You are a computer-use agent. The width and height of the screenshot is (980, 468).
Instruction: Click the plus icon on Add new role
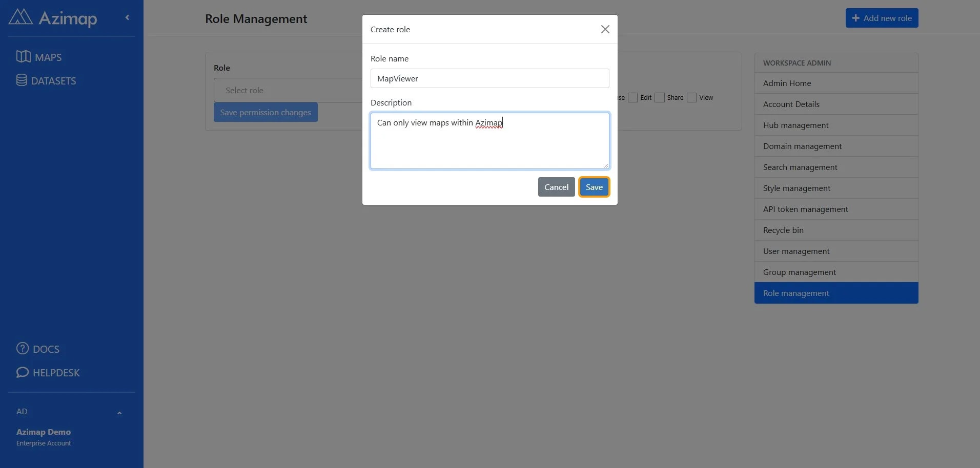(x=855, y=18)
